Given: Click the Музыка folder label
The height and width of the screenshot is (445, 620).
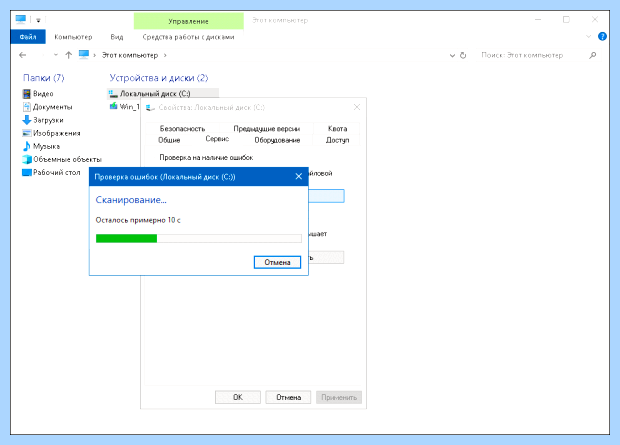Looking at the screenshot, I should 47,146.
